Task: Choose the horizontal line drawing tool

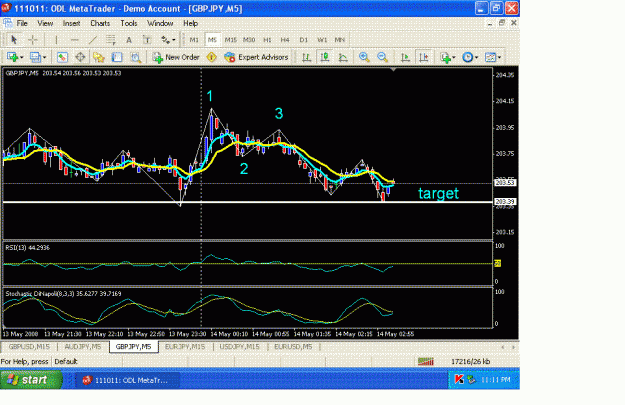Action: click(74, 39)
